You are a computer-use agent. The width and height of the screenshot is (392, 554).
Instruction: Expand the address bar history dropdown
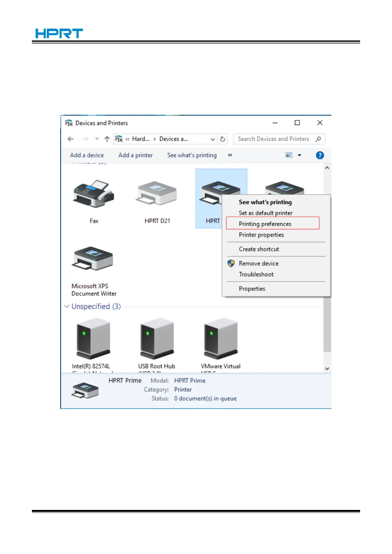click(213, 139)
